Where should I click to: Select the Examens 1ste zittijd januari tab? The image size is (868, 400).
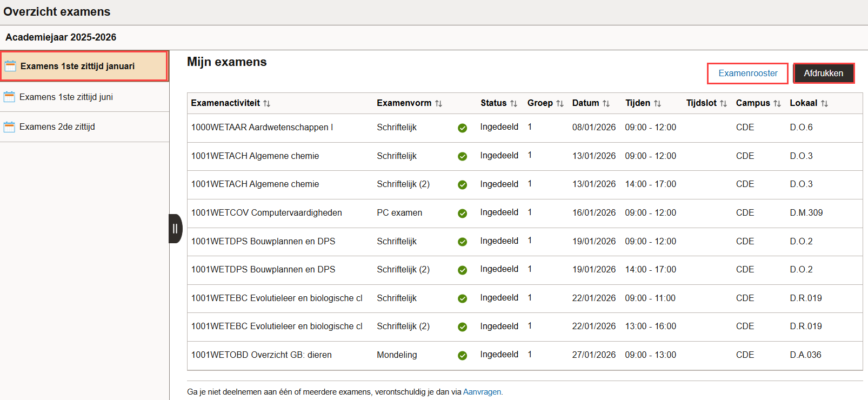coord(77,66)
